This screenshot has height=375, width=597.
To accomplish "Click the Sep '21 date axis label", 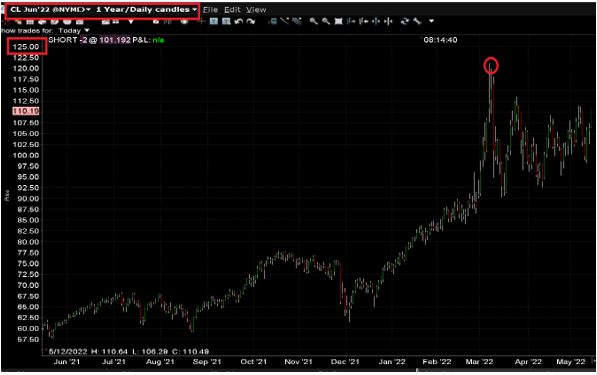I will 207,362.
